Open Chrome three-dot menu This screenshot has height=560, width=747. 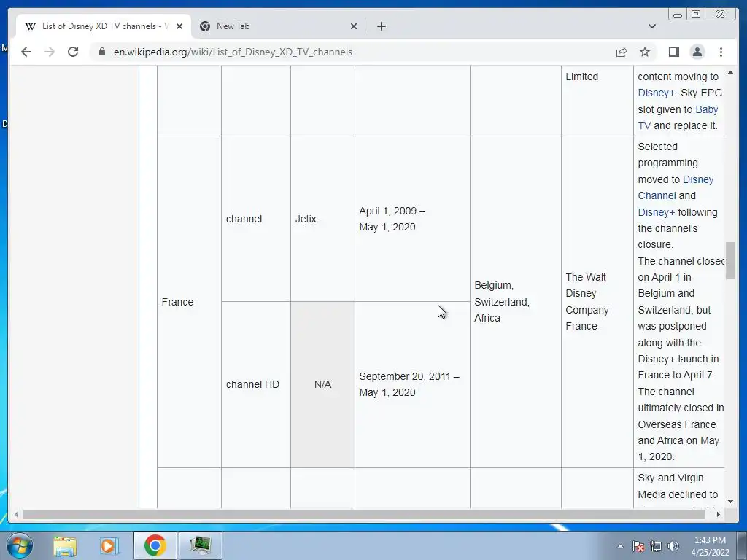[x=721, y=52]
